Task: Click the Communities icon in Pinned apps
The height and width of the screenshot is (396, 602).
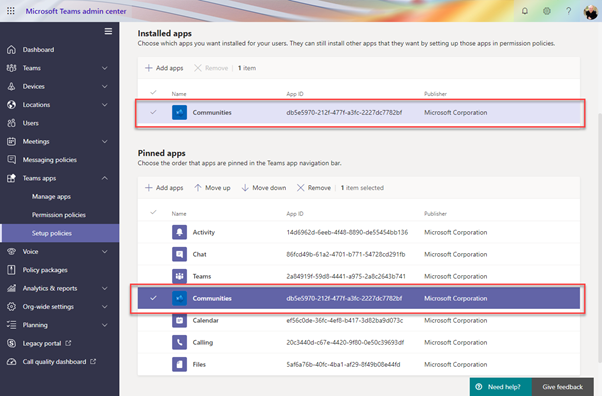Action: point(179,298)
